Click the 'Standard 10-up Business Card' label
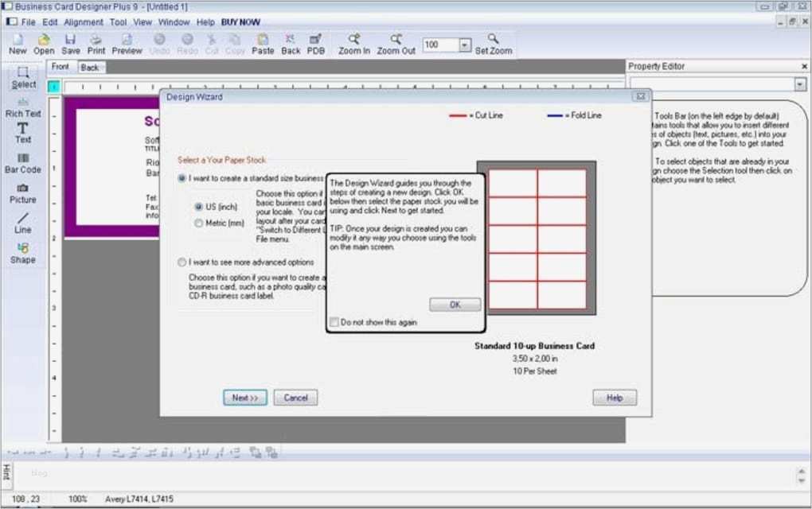The image size is (812, 509). (534, 346)
